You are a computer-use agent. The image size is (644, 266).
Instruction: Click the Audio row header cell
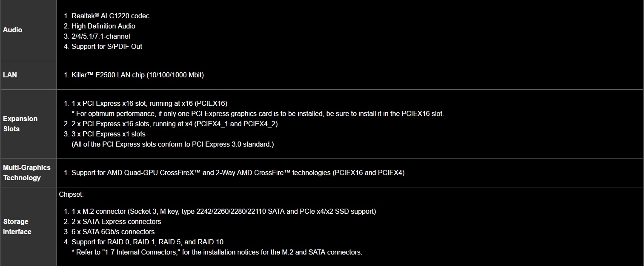coord(13,30)
